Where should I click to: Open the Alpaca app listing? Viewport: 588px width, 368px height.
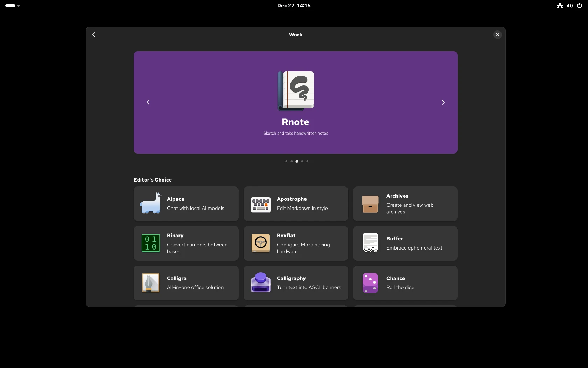tap(186, 204)
